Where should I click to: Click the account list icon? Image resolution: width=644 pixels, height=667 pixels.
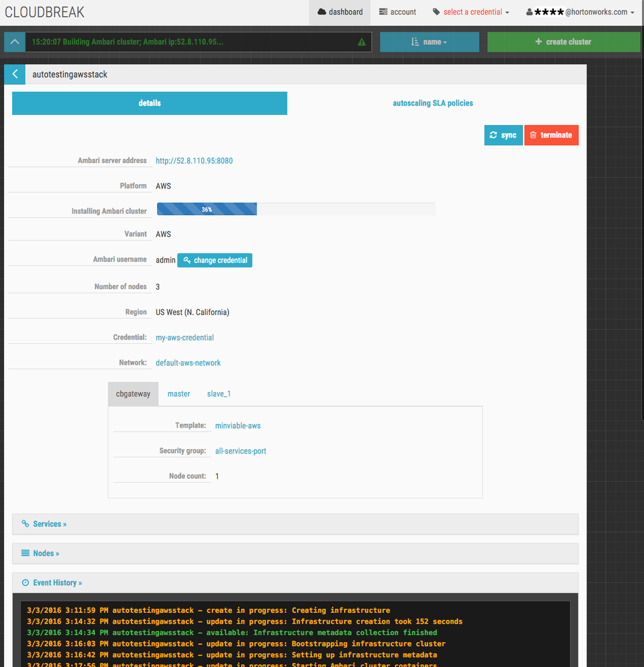[x=383, y=12]
